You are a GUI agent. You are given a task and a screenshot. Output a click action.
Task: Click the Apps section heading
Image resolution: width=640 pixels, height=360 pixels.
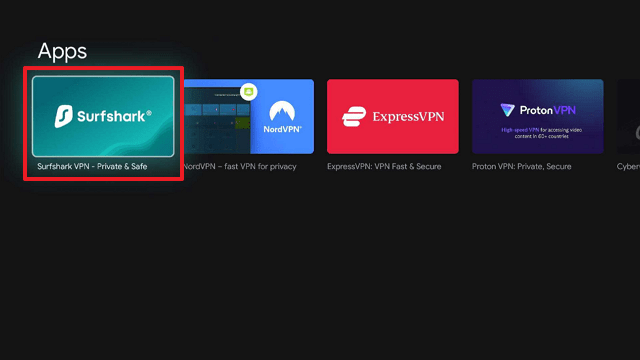click(x=62, y=51)
